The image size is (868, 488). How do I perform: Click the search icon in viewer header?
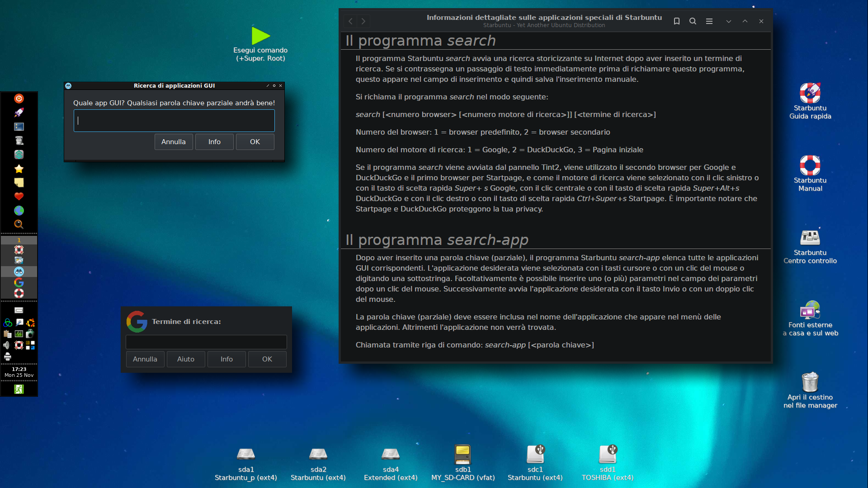(693, 21)
